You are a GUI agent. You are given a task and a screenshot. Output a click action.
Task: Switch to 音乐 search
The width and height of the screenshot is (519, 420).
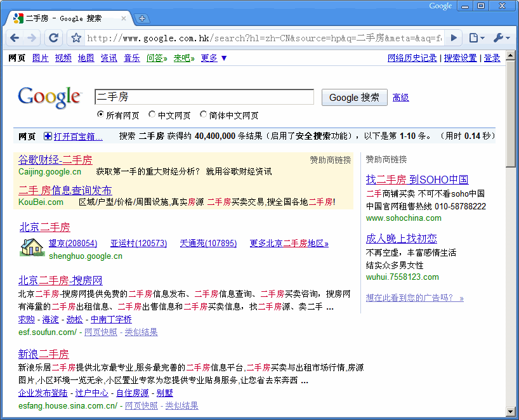coord(132,58)
